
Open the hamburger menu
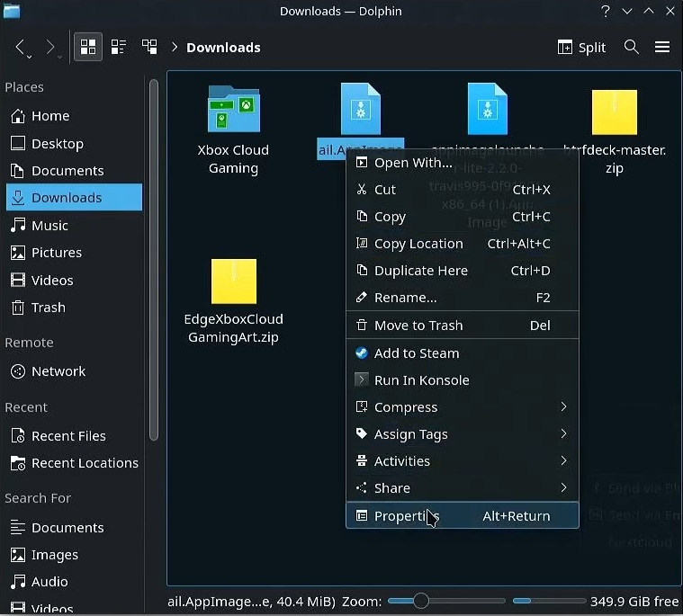tap(662, 47)
